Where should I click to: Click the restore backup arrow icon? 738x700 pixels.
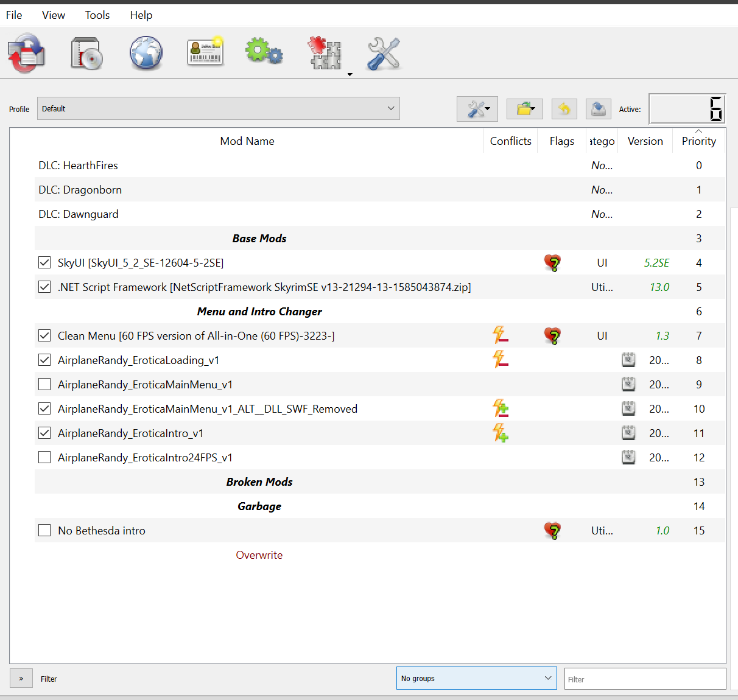pyautogui.click(x=564, y=109)
